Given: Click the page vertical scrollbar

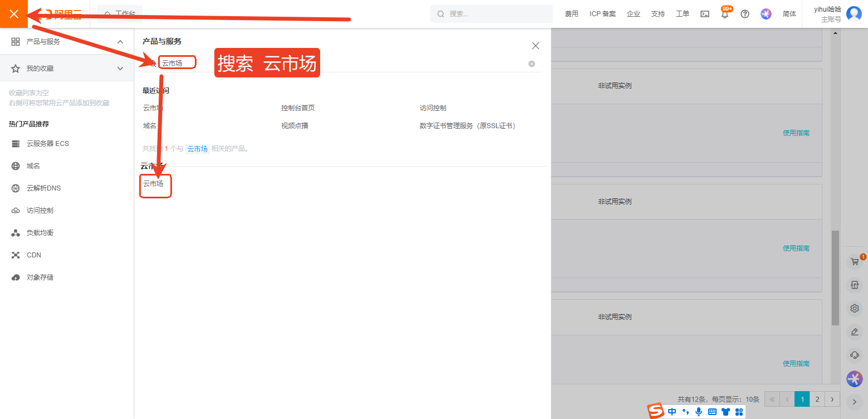Looking at the screenshot, I should tap(835, 277).
